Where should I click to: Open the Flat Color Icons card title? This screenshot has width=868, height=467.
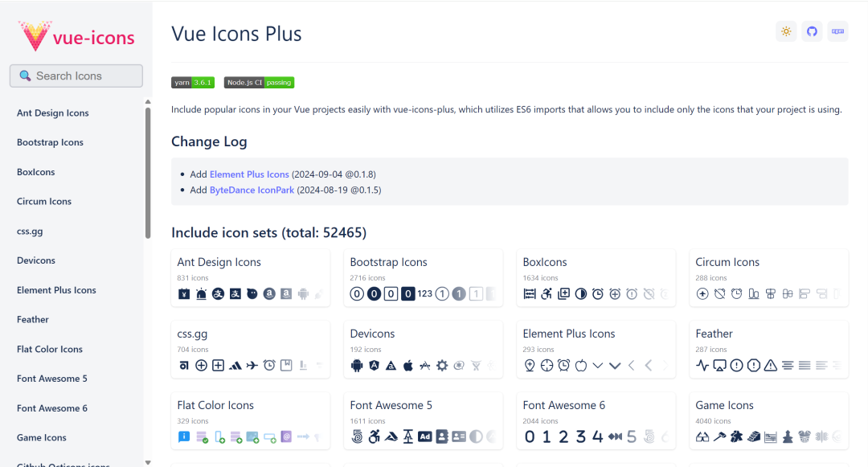(x=215, y=406)
